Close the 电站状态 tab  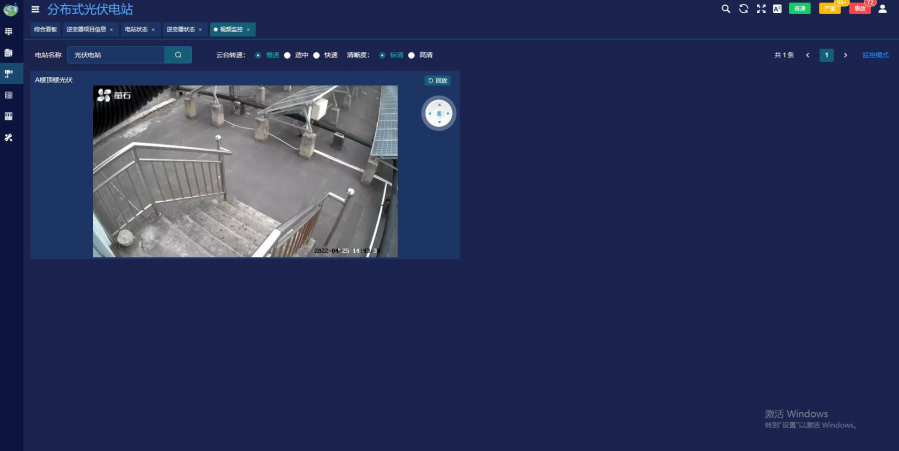click(153, 29)
